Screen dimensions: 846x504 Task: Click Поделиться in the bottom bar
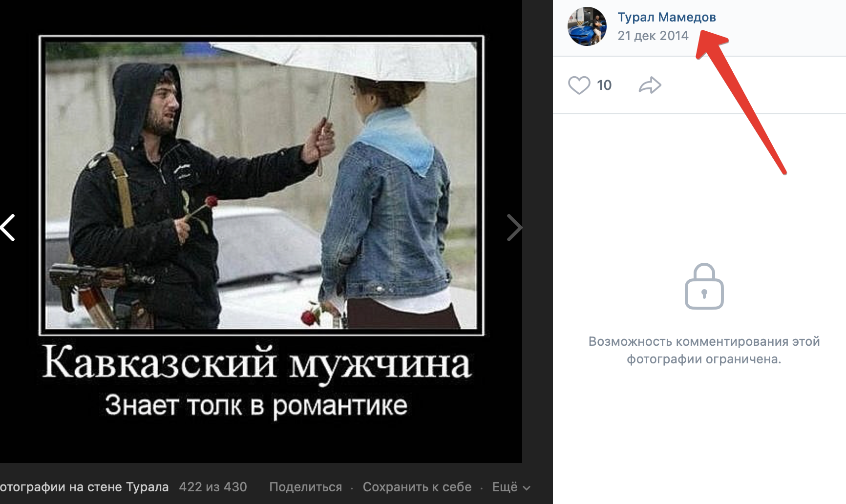point(306,487)
